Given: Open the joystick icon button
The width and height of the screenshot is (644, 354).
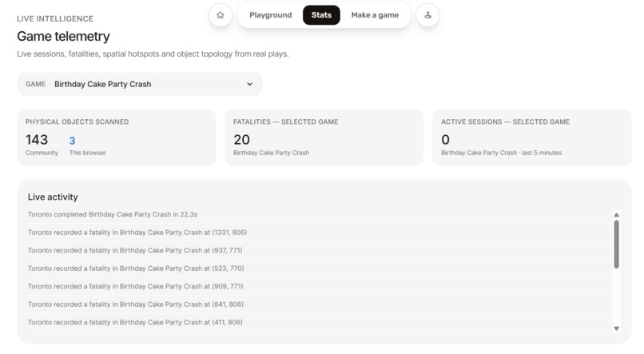Looking at the screenshot, I should point(428,15).
